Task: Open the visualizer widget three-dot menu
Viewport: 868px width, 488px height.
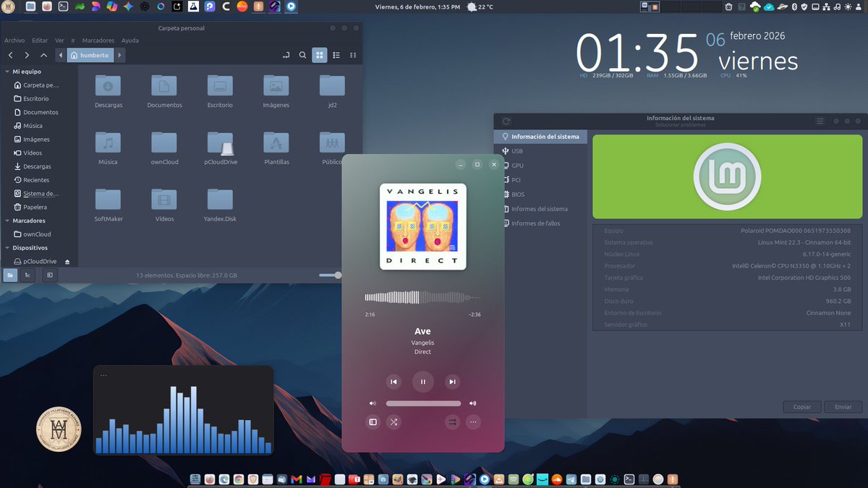Action: tap(103, 375)
